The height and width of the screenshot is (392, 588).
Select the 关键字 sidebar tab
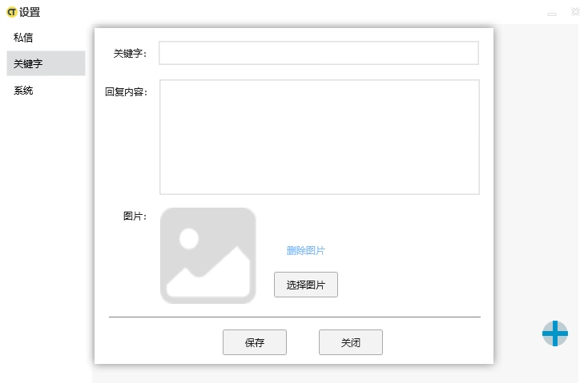pyautogui.click(x=46, y=63)
